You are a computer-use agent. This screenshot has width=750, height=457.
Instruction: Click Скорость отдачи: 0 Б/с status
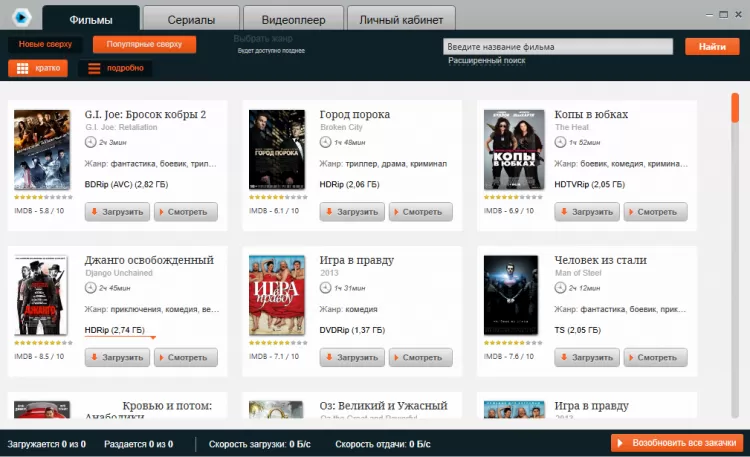point(383,444)
